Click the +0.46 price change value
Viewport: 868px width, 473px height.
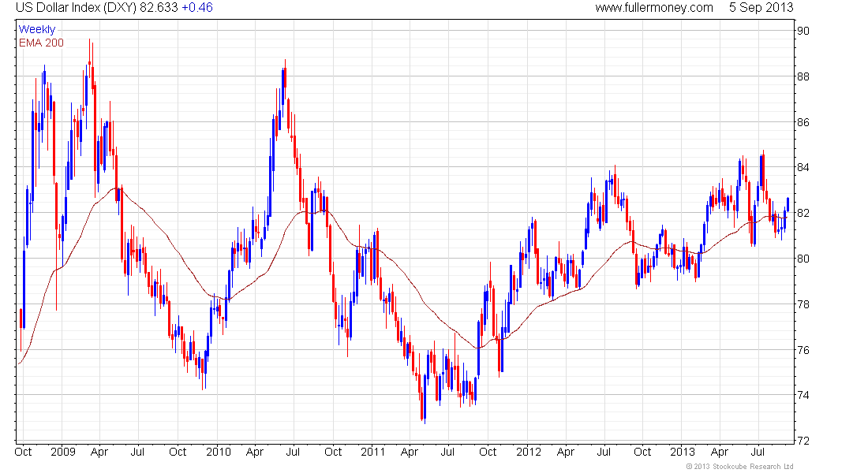click(197, 8)
